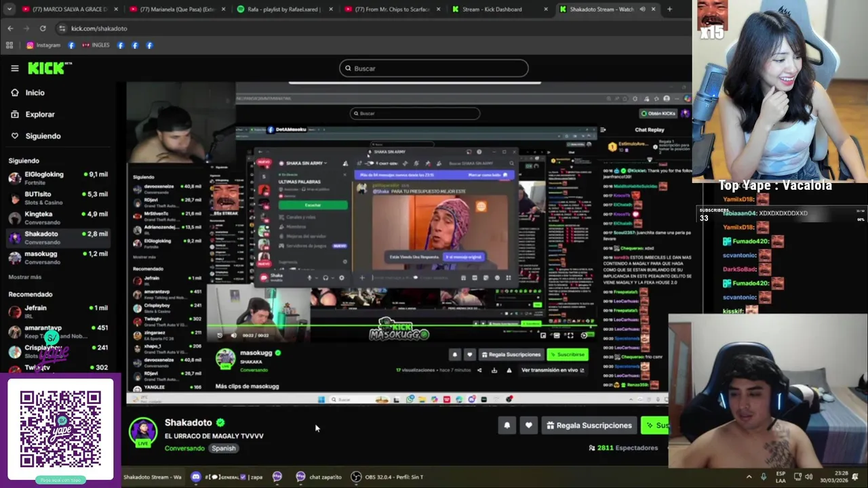Open Instagram bookmark
Screen dimensions: 868x488
coord(43,45)
